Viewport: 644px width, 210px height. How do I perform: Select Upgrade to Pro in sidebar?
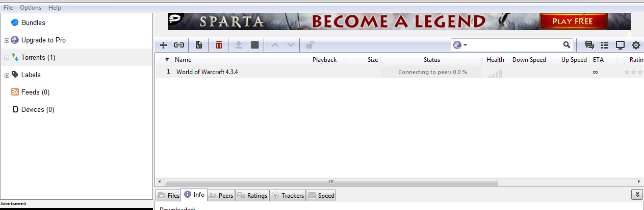pyautogui.click(x=43, y=40)
